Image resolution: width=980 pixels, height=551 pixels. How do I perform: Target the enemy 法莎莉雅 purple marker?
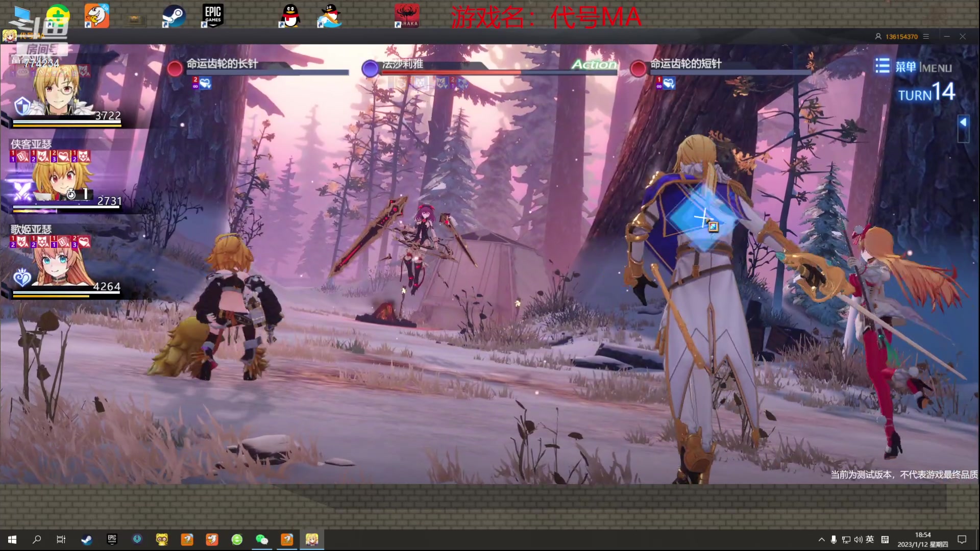370,68
